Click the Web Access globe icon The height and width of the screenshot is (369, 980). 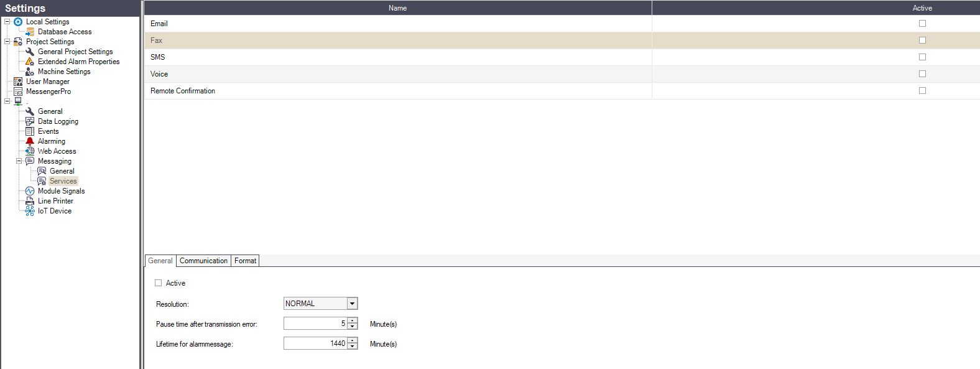coord(30,151)
